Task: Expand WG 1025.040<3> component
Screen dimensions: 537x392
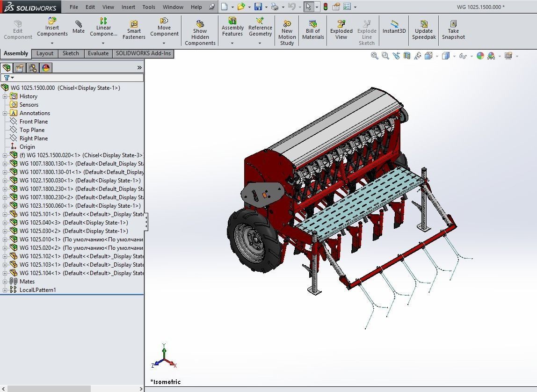Action: point(5,223)
